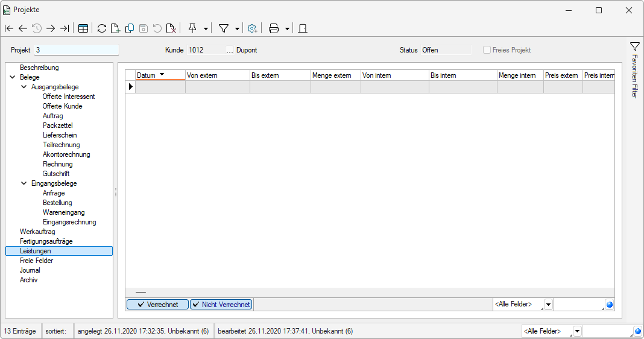Copy the current record
Screen dimensions: 644x339
(x=130, y=28)
